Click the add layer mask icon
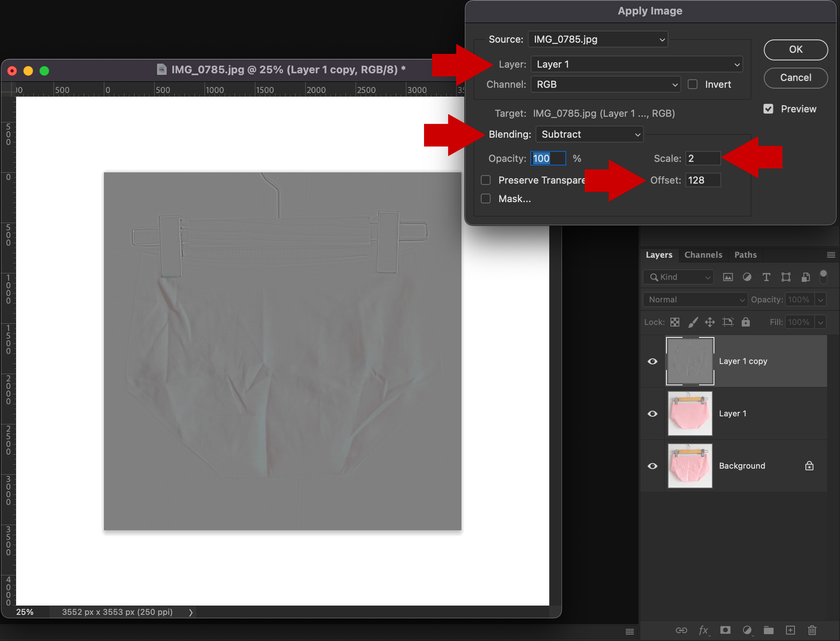 725,630
